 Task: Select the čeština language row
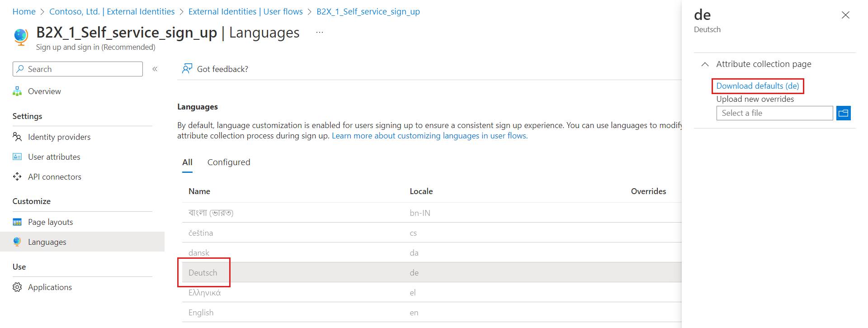tap(432, 233)
